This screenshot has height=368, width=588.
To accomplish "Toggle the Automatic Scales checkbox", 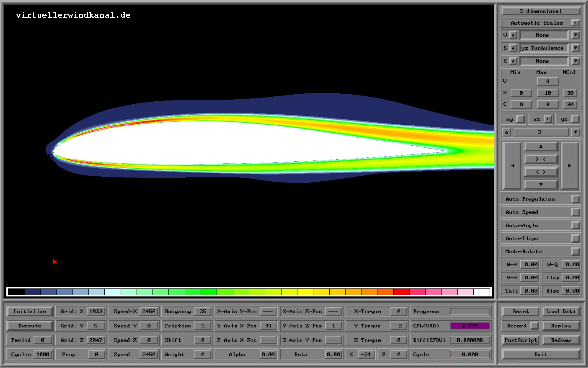I will (575, 23).
